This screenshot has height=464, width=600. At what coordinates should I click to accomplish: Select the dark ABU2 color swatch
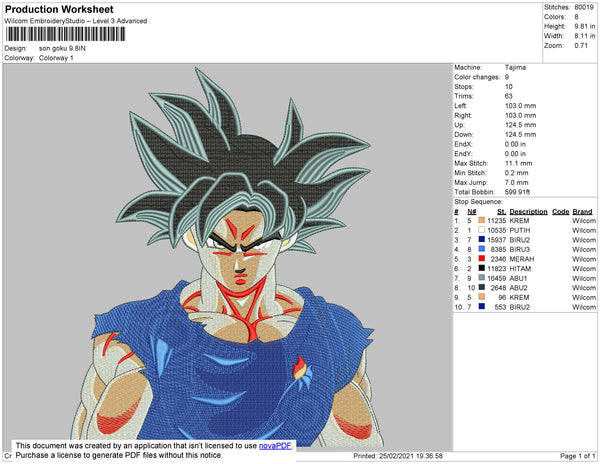[x=482, y=288]
